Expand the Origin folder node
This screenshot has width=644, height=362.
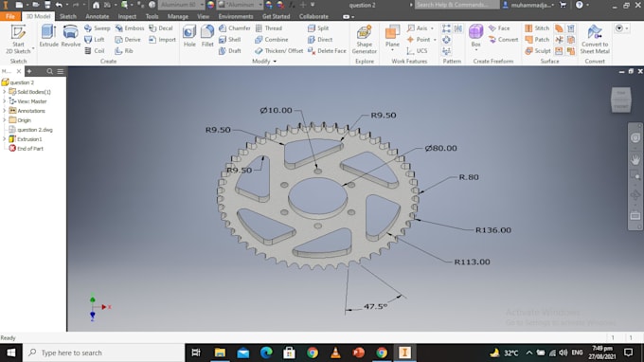pos(5,120)
